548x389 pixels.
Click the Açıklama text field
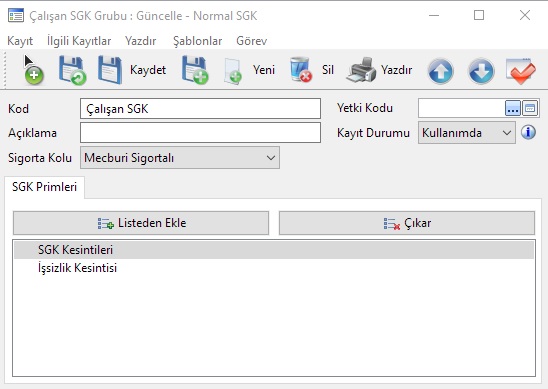[x=200, y=132]
